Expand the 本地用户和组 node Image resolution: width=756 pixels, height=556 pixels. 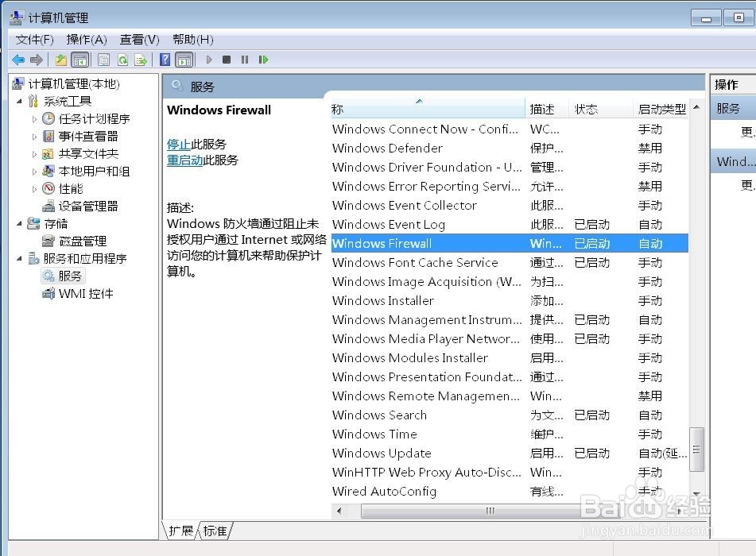tap(34, 172)
